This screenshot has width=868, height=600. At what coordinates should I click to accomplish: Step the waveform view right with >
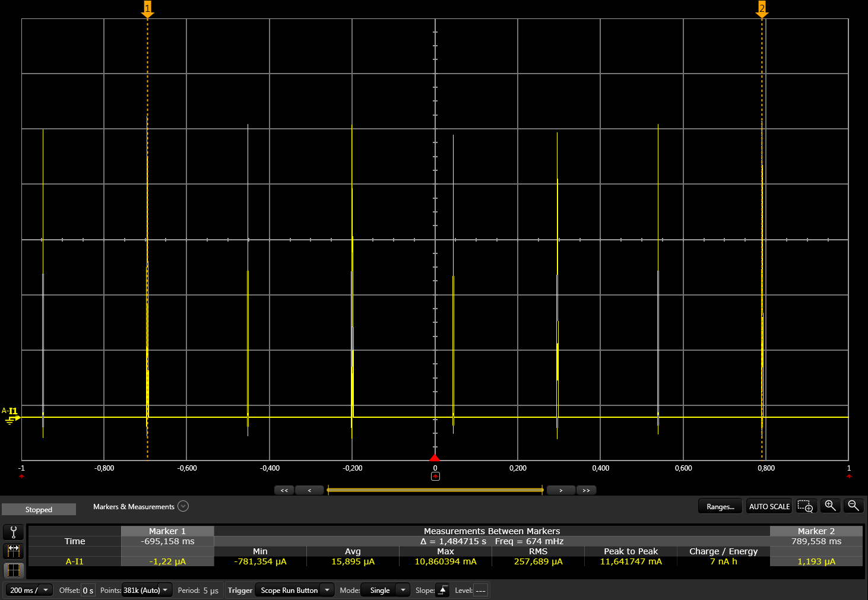561,490
